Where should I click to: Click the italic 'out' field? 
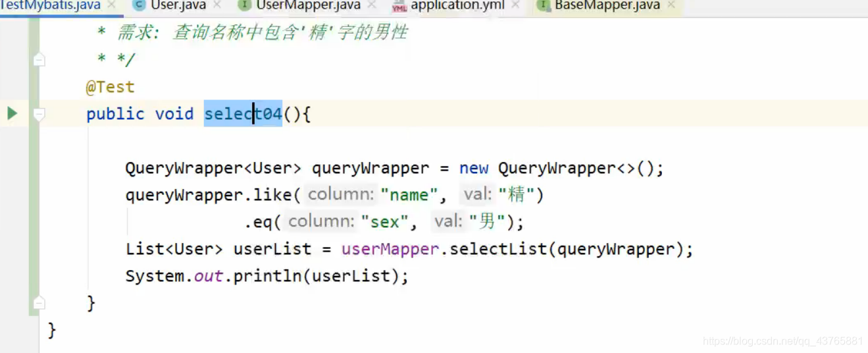click(208, 277)
